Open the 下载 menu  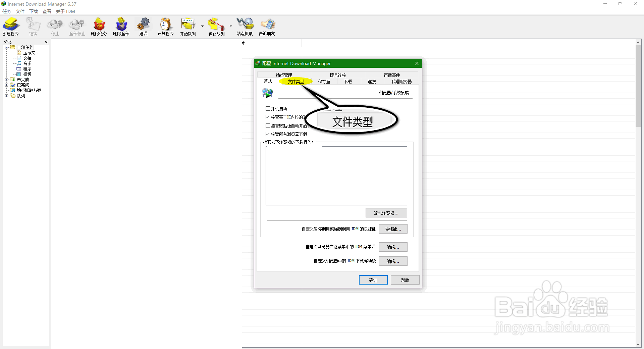[34, 11]
